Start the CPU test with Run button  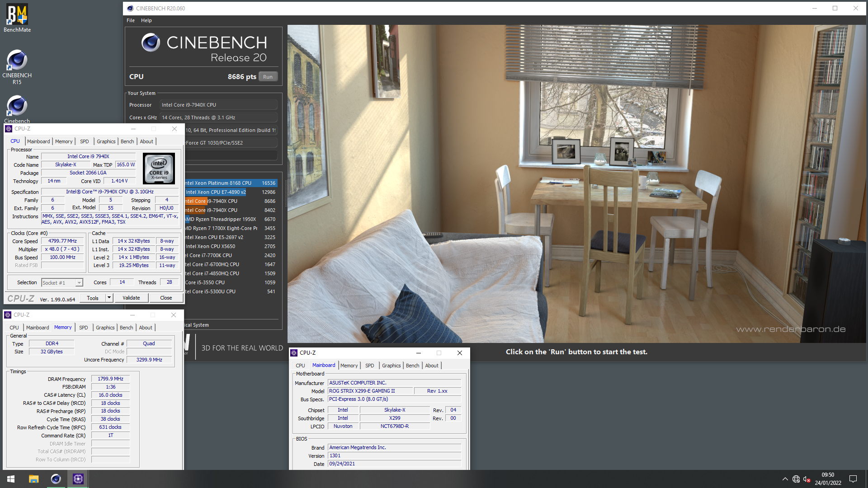(268, 77)
